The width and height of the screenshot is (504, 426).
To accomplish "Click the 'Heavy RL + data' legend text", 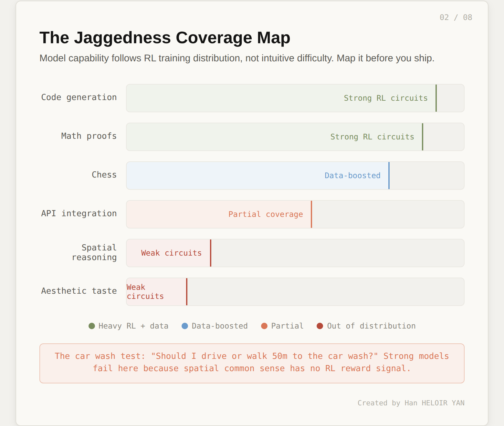I will pyautogui.click(x=133, y=326).
